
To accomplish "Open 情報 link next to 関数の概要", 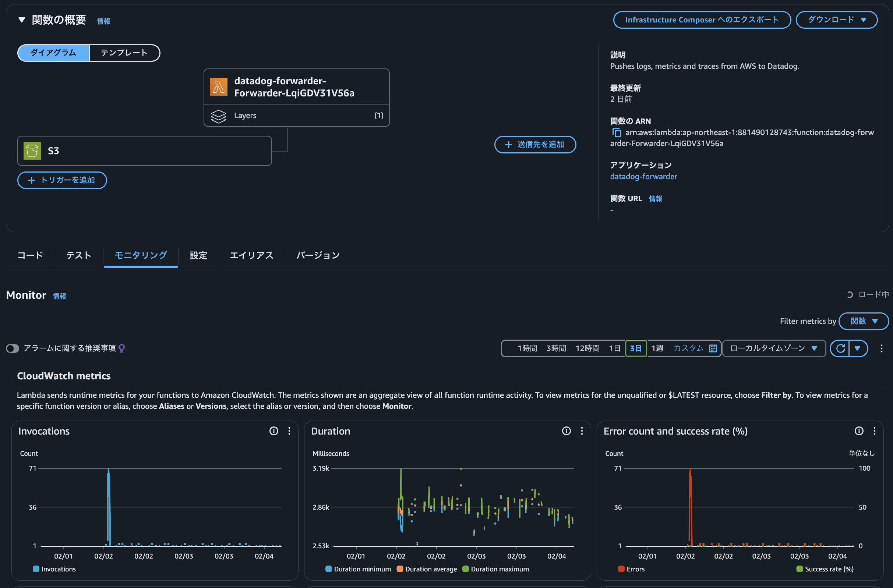I will tap(103, 21).
